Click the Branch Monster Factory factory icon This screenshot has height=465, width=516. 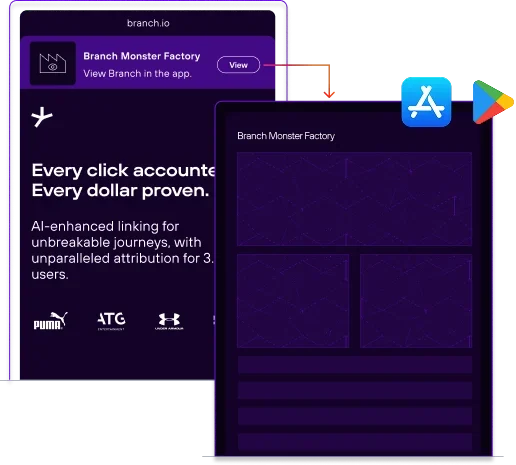tap(53, 63)
